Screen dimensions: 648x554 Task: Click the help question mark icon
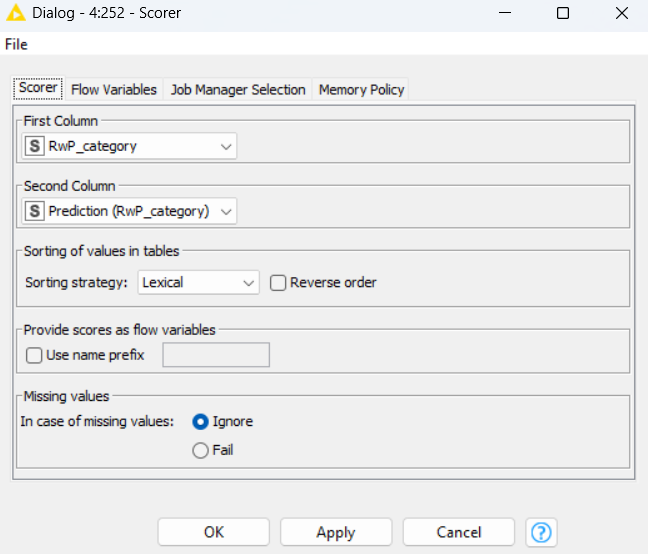coord(541,532)
